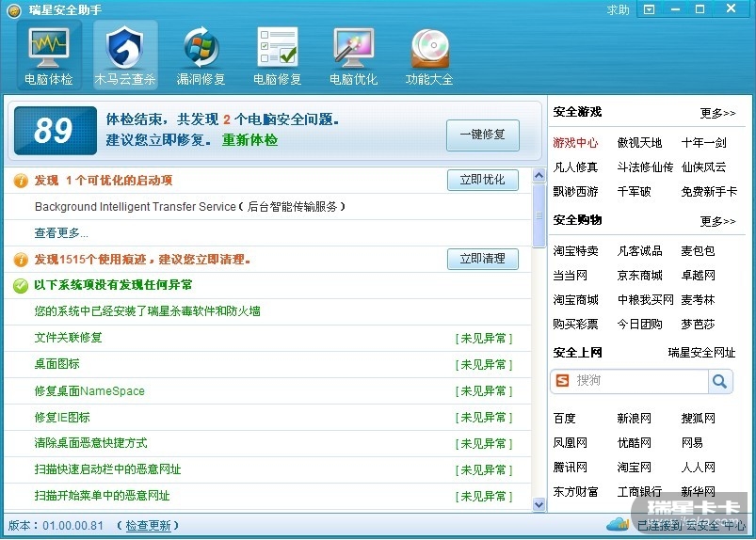Open the 凤凰网 site link
The image size is (756, 540).
570,443
